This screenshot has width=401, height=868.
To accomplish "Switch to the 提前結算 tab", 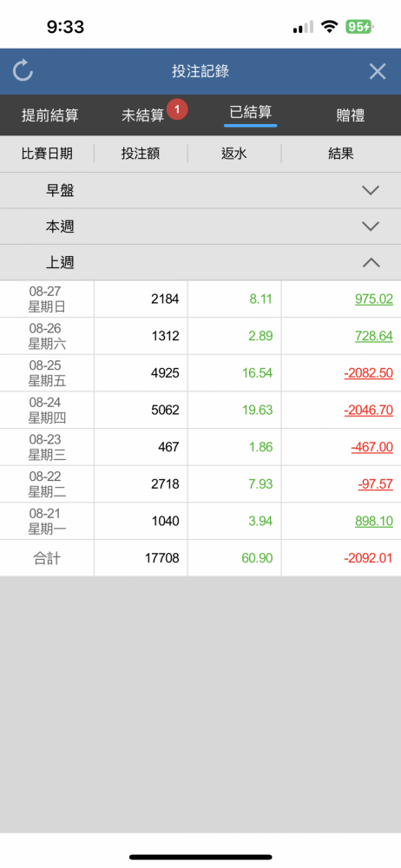I will click(x=49, y=115).
